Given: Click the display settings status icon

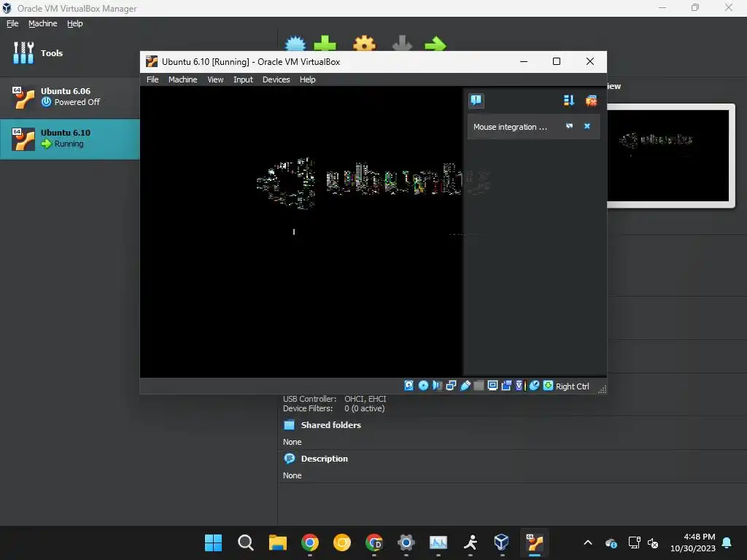Looking at the screenshot, I should tap(492, 386).
